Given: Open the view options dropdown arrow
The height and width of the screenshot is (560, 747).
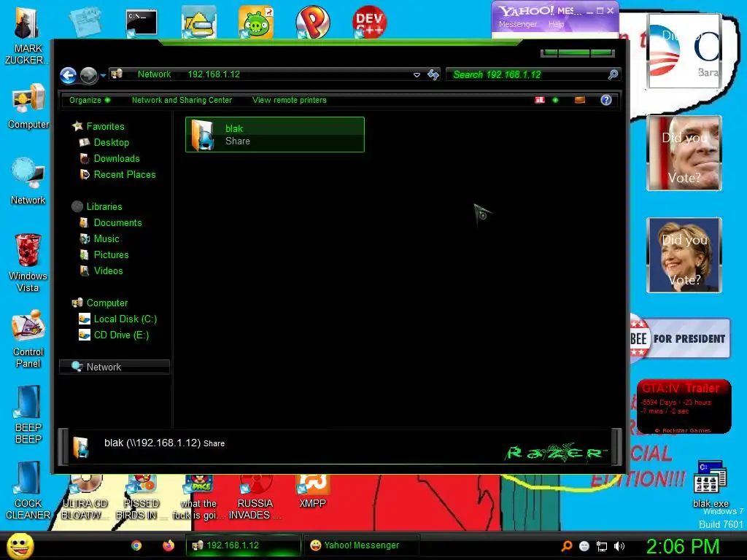Looking at the screenshot, I should [555, 100].
